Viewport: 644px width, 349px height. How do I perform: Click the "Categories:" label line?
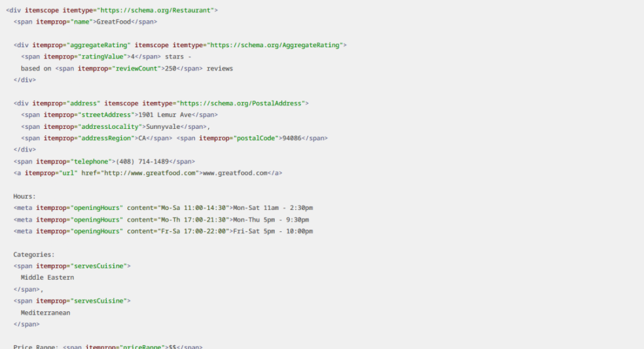coord(34,255)
